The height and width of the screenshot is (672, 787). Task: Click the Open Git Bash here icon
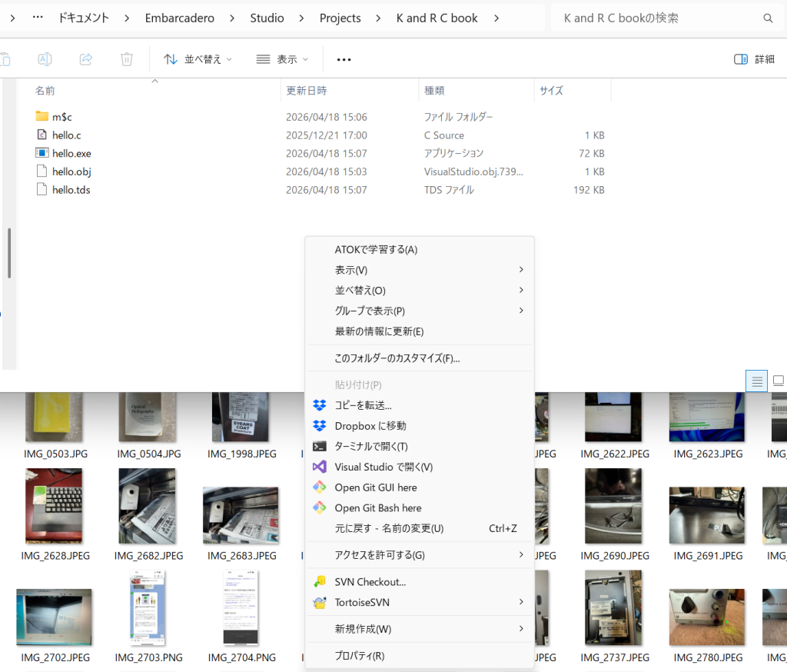pos(320,508)
